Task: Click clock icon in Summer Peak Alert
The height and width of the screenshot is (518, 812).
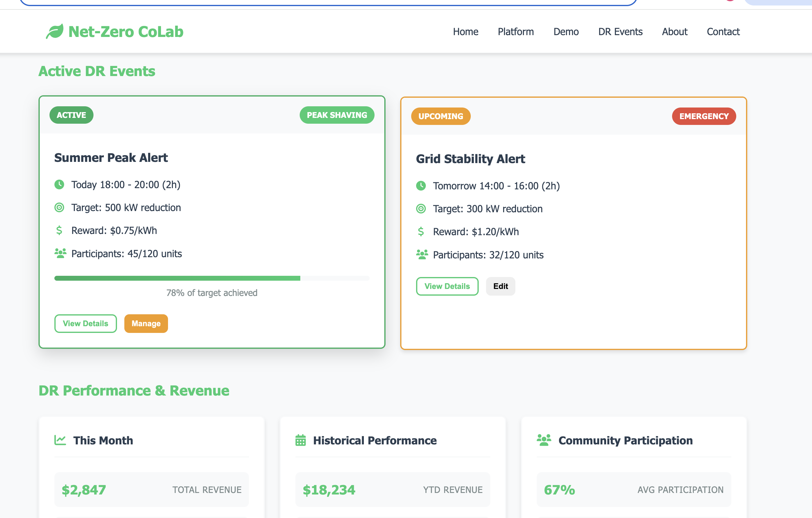Action: click(x=59, y=184)
